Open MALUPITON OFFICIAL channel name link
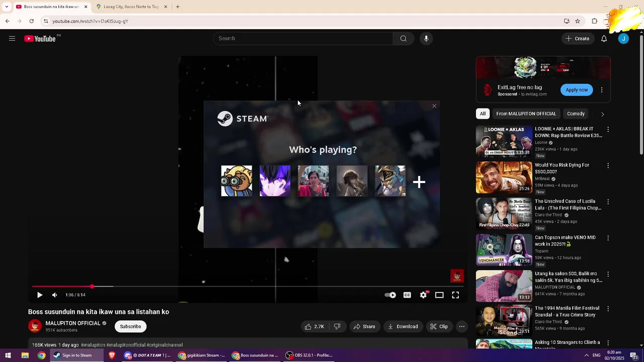The image size is (644, 362). click(x=73, y=323)
